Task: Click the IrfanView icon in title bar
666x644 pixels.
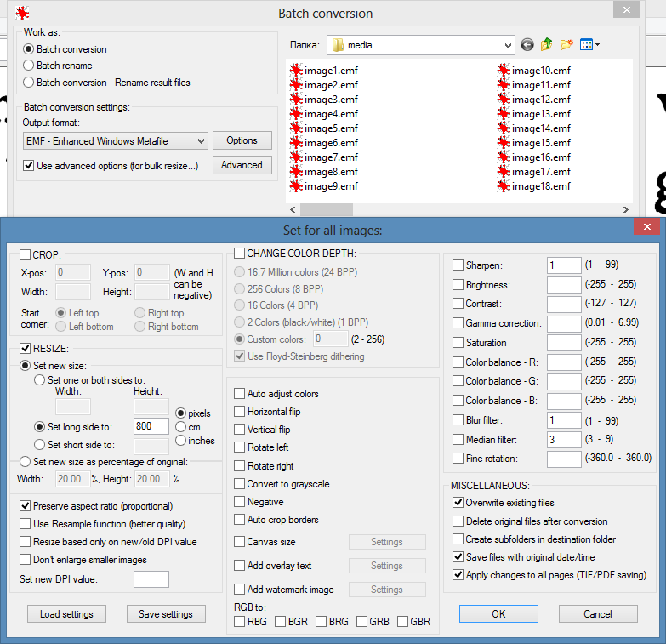Action: click(x=22, y=13)
